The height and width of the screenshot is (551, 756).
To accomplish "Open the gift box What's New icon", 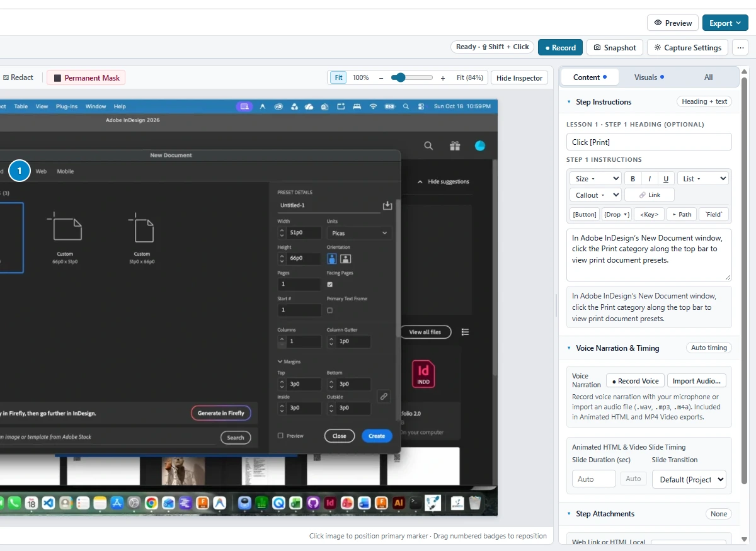I will coord(455,145).
